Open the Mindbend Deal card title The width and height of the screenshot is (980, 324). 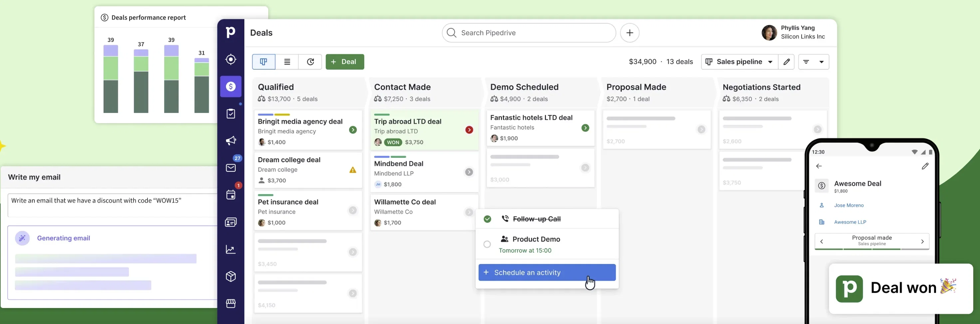(x=398, y=164)
